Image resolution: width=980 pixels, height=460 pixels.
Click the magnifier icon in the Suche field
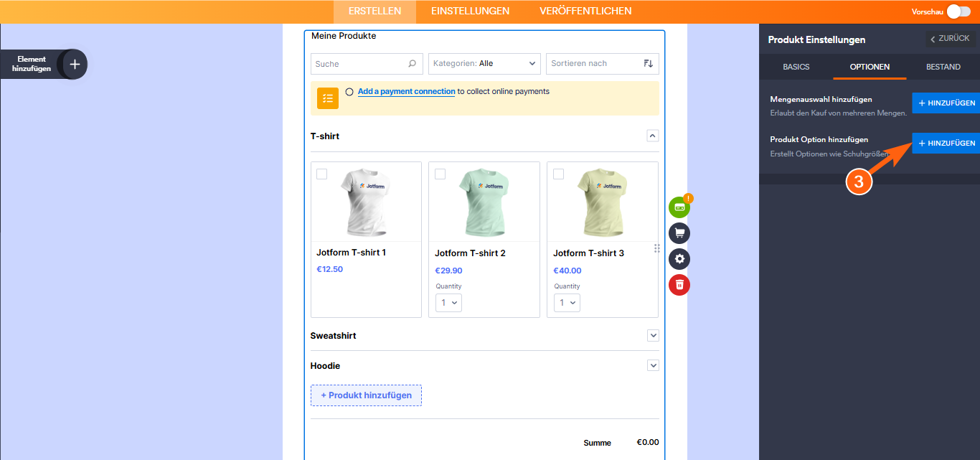414,64
